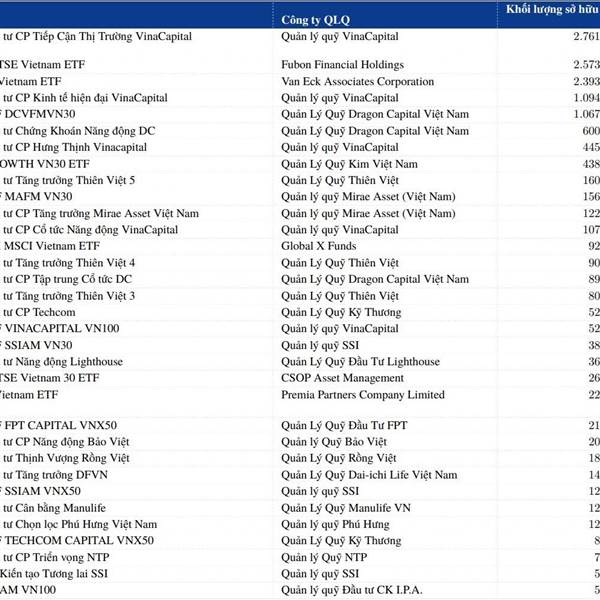Select cell 'tư Chứng Khoán Năng động DC'
This screenshot has width=600, height=600.
point(79,131)
